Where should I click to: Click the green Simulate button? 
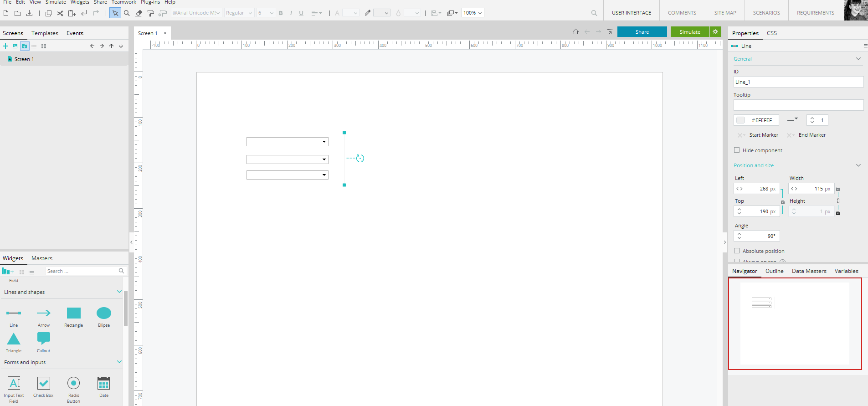[689, 32]
